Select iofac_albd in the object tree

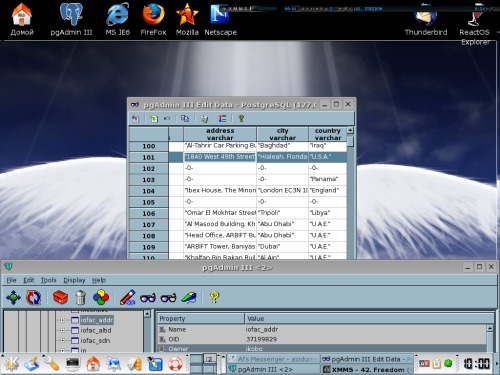tap(96, 330)
